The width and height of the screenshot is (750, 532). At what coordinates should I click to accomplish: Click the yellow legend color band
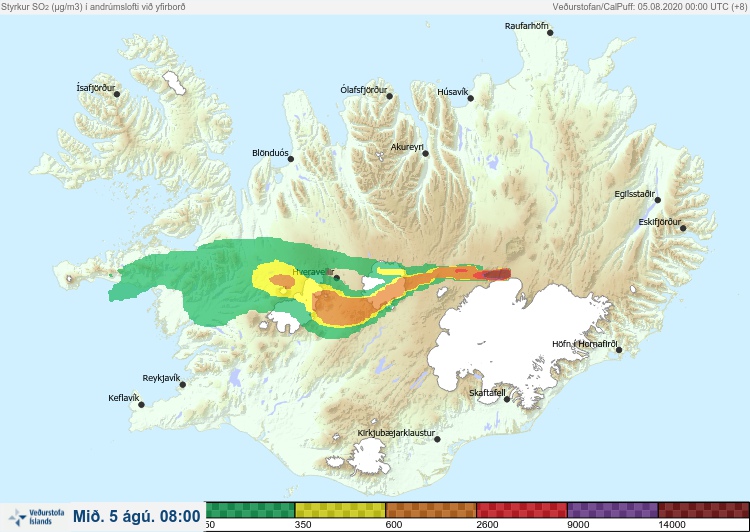(340, 510)
